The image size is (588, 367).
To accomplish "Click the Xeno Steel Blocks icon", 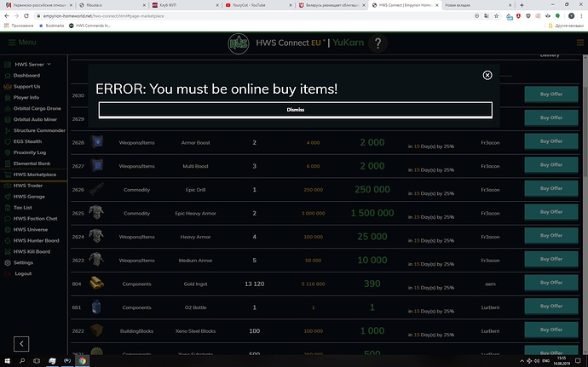I will (x=97, y=330).
